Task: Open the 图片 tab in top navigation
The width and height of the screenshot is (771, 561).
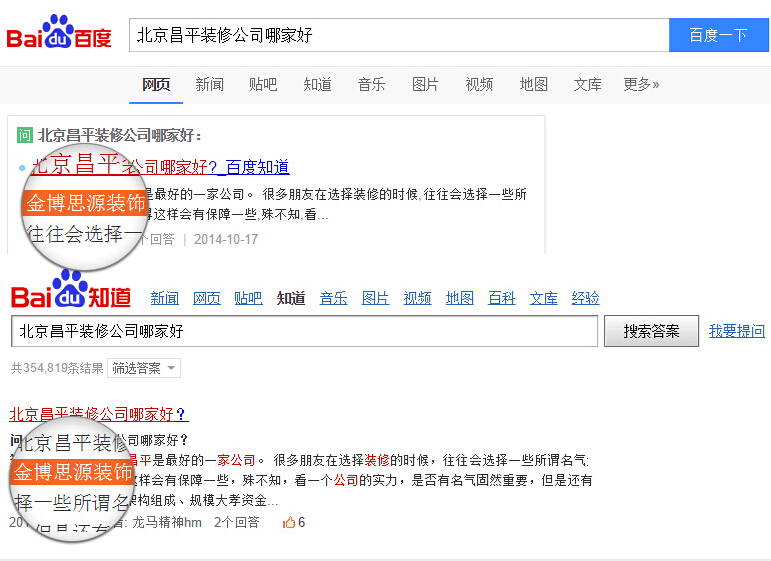Action: pyautogui.click(x=425, y=85)
